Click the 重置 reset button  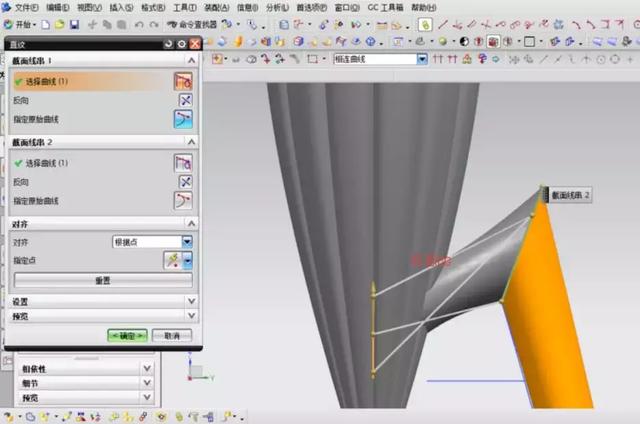point(102,280)
